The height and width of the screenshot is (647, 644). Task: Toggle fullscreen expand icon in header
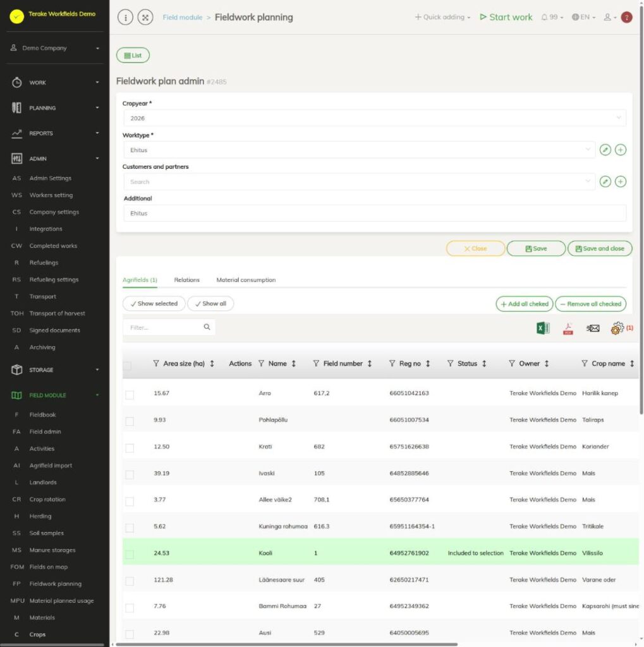tap(145, 17)
